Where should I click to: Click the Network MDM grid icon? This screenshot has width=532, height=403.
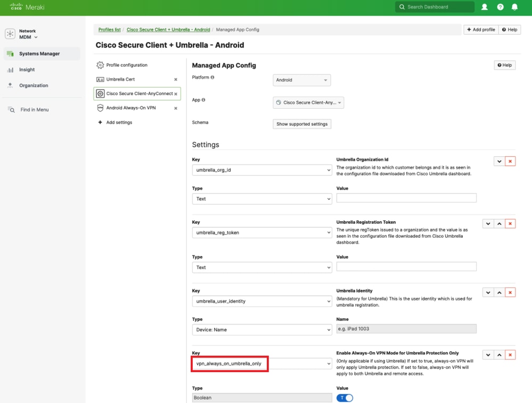click(x=10, y=34)
